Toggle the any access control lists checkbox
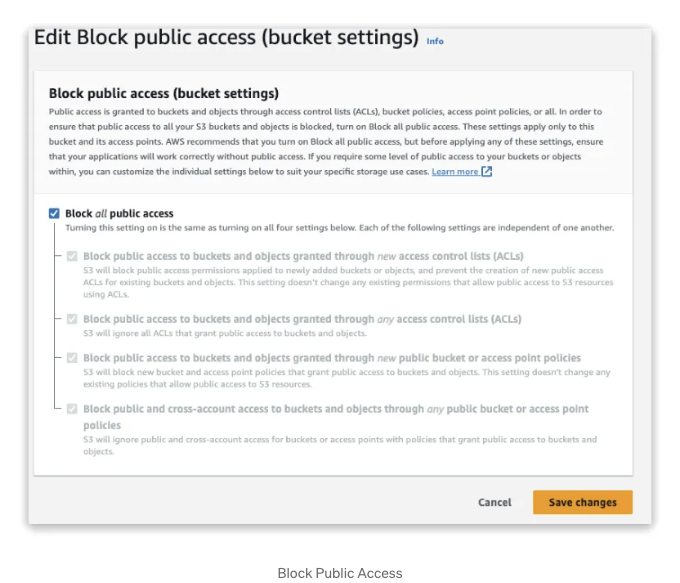 [72, 319]
